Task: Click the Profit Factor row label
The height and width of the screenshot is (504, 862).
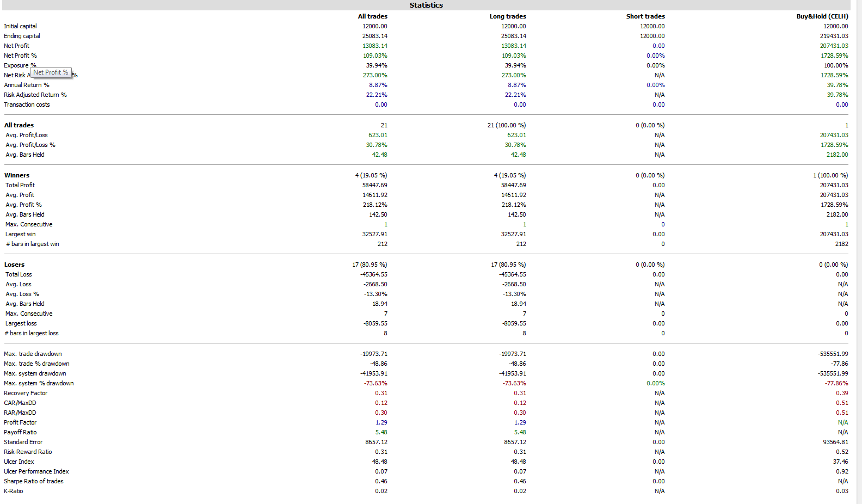Action: [x=20, y=422]
